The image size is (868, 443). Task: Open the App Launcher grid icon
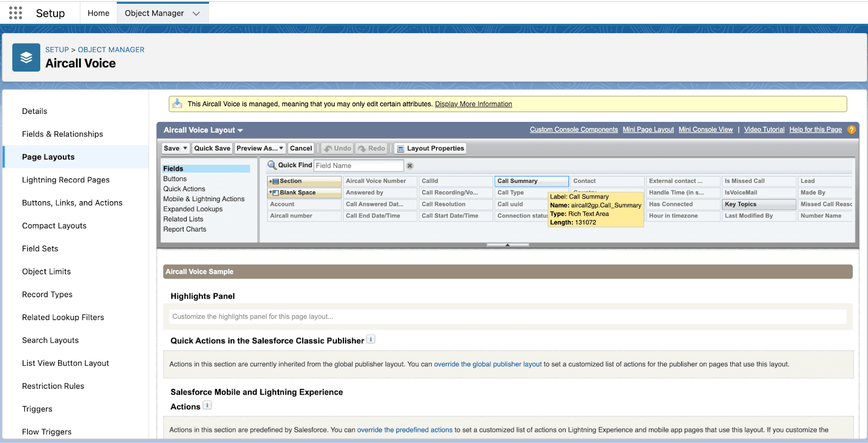pyautogui.click(x=16, y=13)
